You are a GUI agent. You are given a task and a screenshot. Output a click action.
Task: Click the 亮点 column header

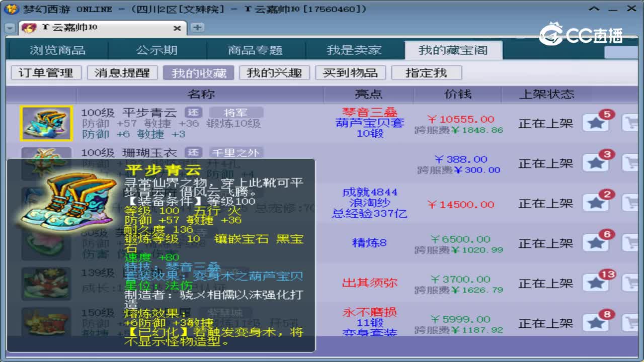pos(369,95)
